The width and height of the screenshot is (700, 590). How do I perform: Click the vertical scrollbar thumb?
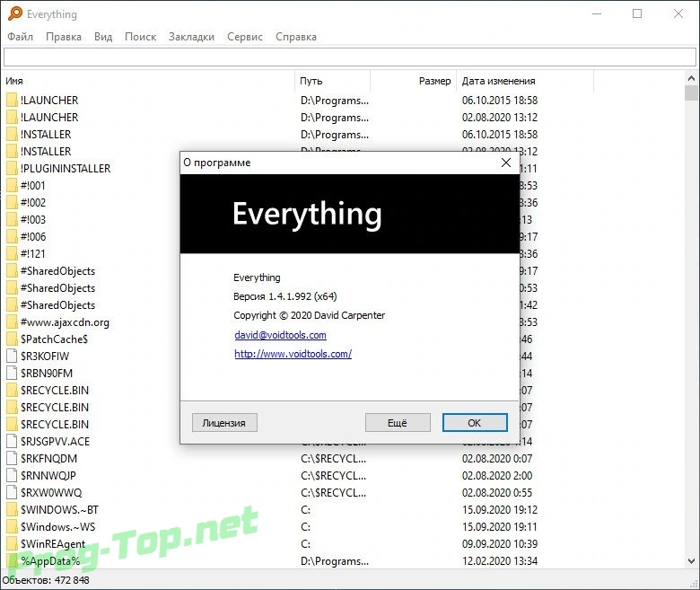691,93
